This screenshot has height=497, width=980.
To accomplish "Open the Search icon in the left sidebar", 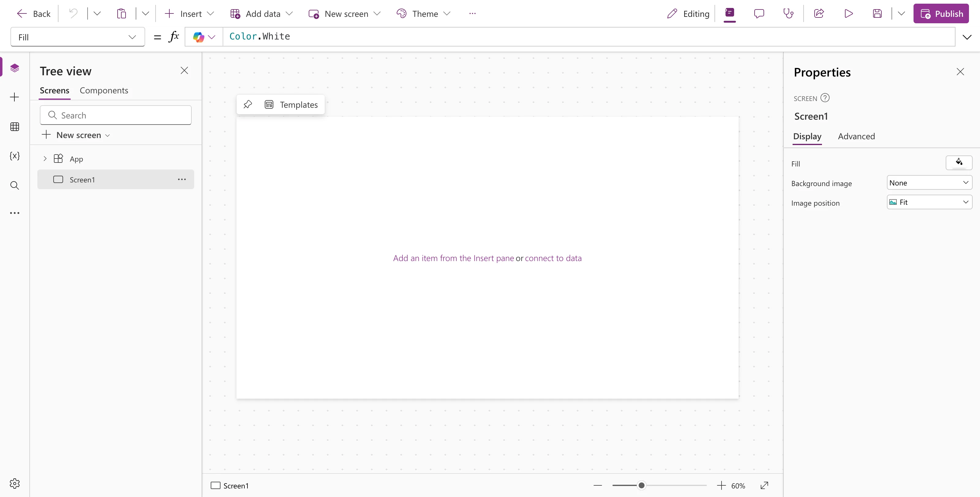I will coord(14,185).
